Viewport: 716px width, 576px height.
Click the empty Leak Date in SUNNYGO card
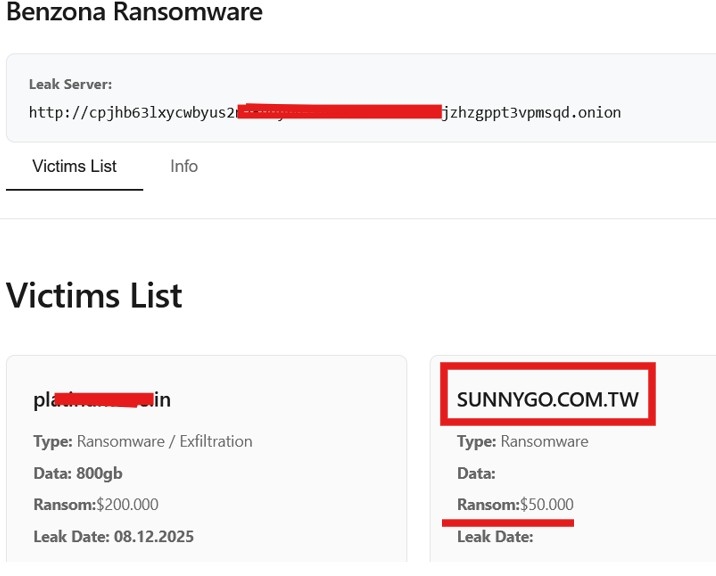[495, 537]
